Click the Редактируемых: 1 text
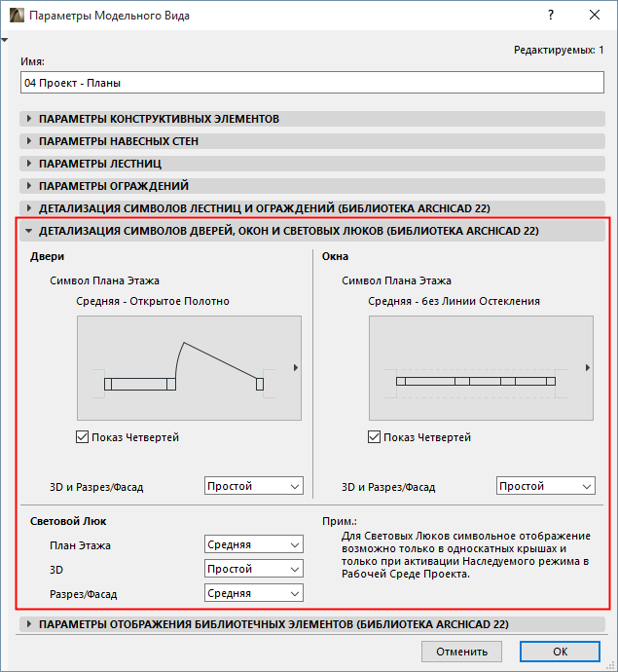This screenshot has height=672, width=618. pos(559,50)
